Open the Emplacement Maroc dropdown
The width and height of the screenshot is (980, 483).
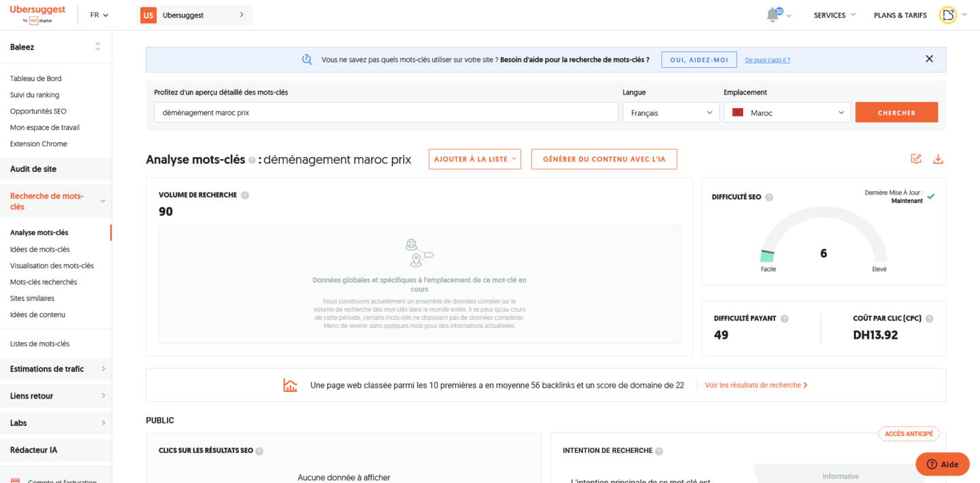click(x=787, y=112)
